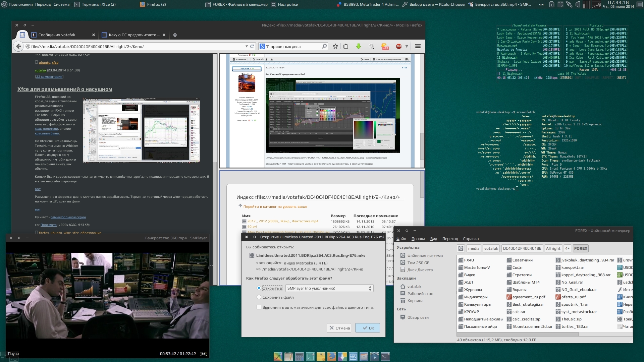This screenshot has height=362, width=644.
Task: Click search magnifier in Firefox search box
Action: [324, 47]
